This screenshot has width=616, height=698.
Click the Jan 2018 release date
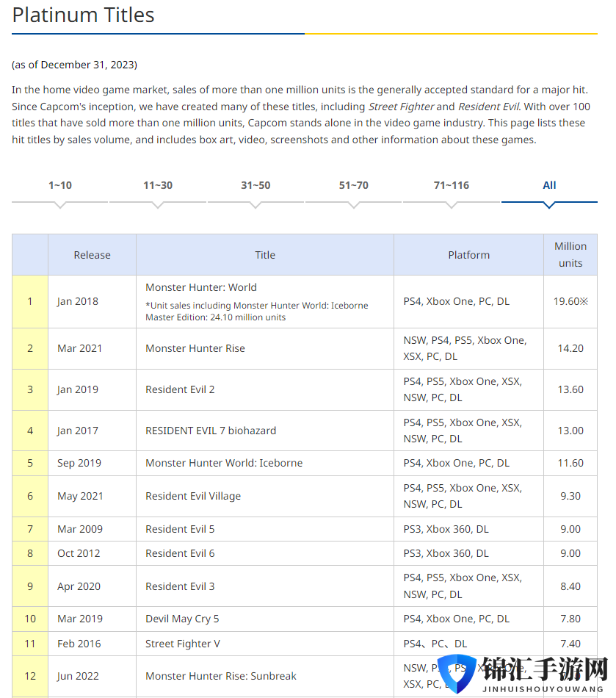pos(78,301)
